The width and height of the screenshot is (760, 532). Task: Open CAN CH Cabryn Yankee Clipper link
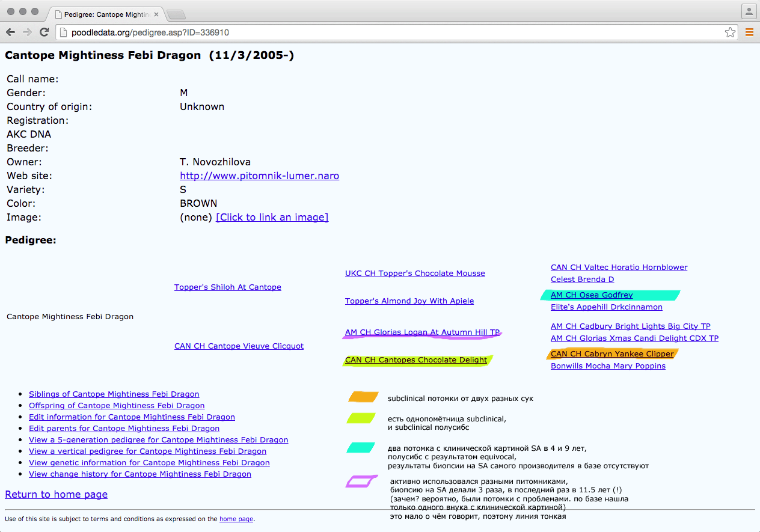coord(612,354)
